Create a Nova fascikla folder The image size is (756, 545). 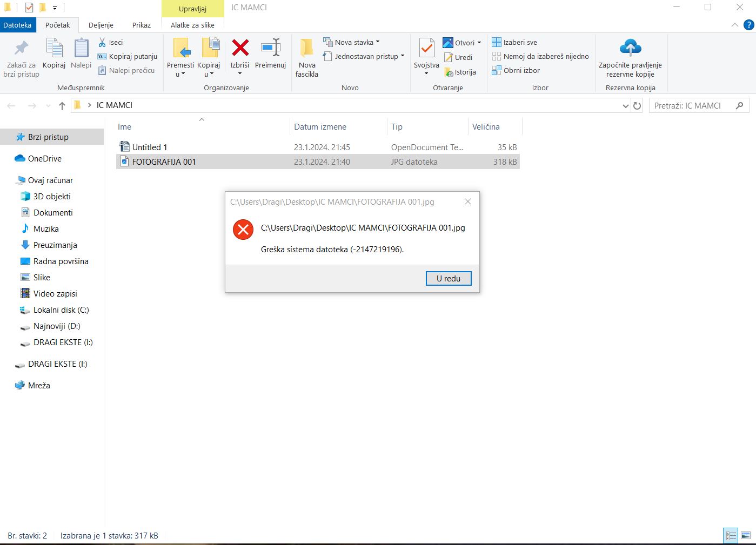306,58
